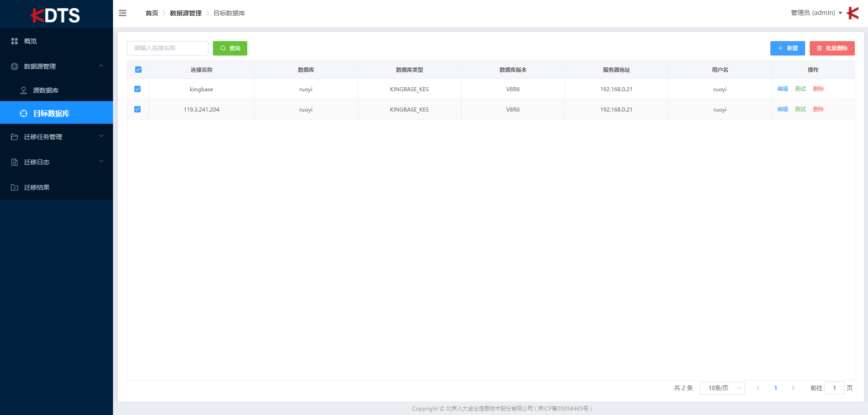
Task: Click the 数据库版本 column header
Action: tap(513, 70)
